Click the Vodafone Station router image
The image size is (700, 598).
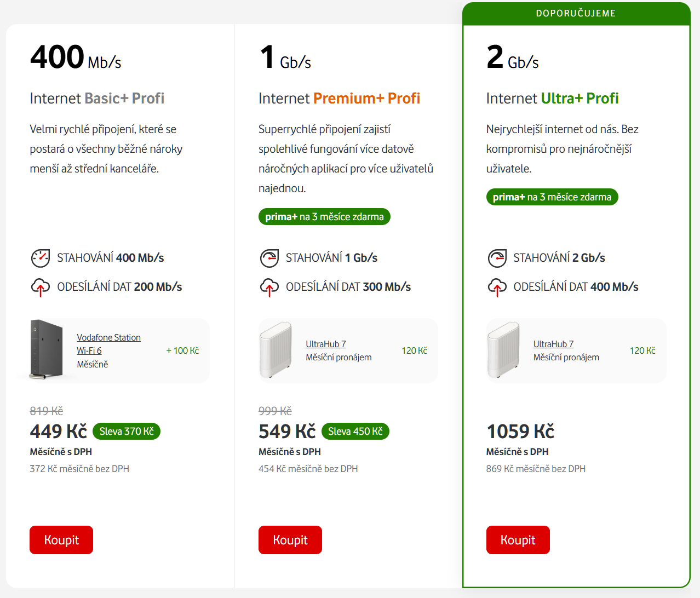coord(45,350)
